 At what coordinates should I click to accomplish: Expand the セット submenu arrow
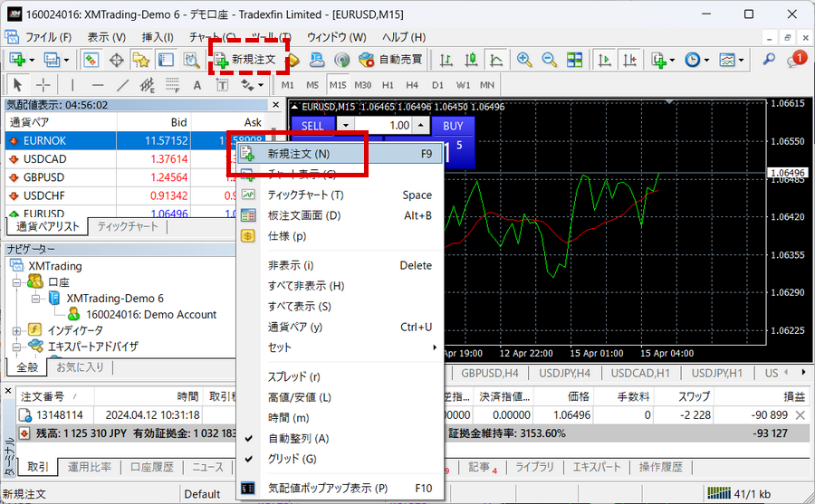click(435, 347)
